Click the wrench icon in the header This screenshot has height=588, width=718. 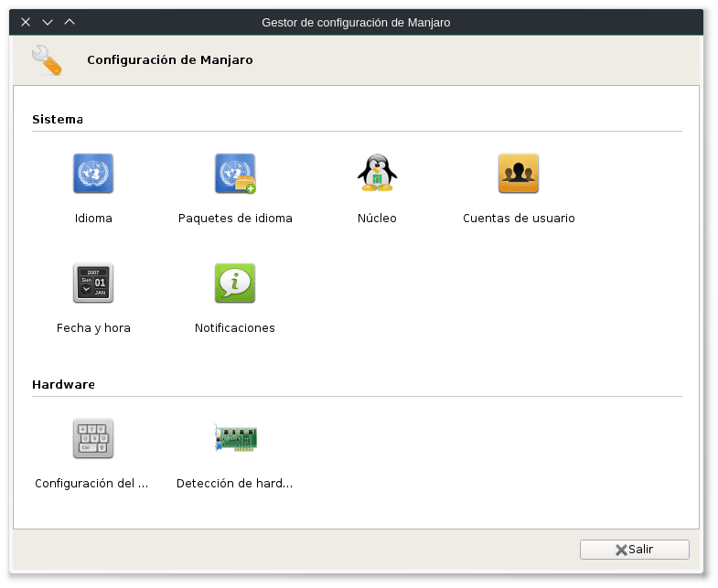coord(47,60)
